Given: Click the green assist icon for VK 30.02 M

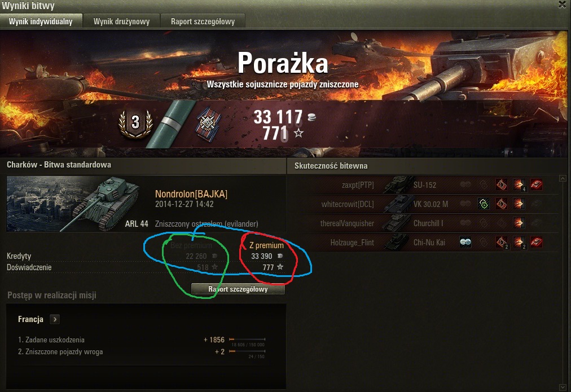Looking at the screenshot, I should pyautogui.click(x=484, y=204).
